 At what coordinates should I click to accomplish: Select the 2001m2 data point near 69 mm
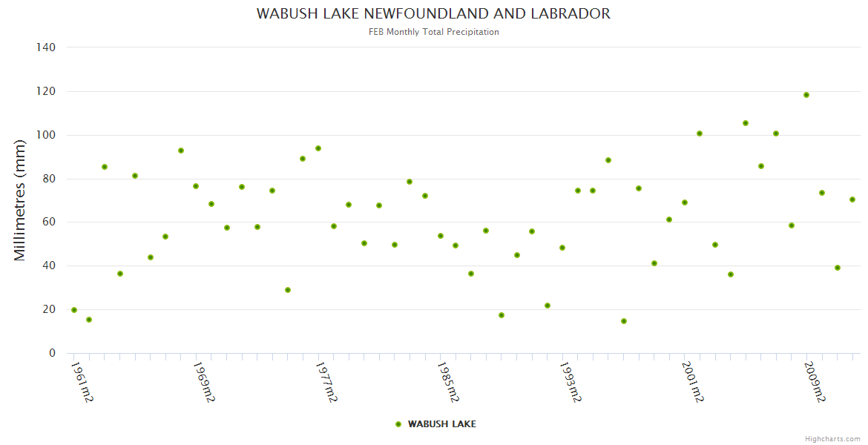pos(685,202)
